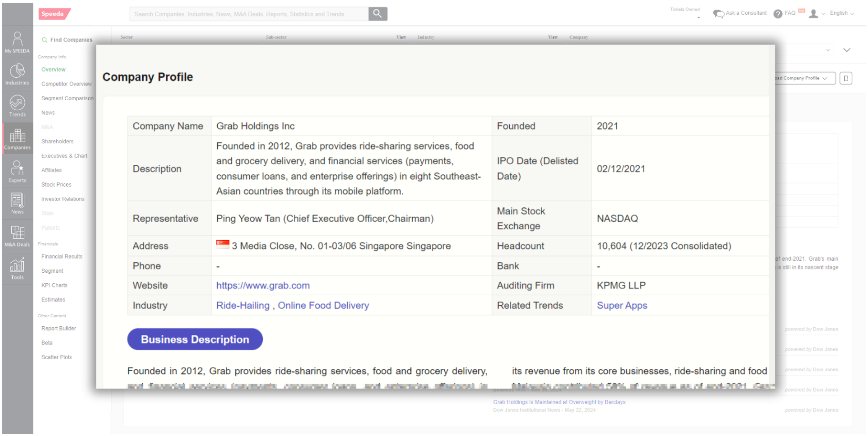Click the Tickets Owned label

pos(684,9)
